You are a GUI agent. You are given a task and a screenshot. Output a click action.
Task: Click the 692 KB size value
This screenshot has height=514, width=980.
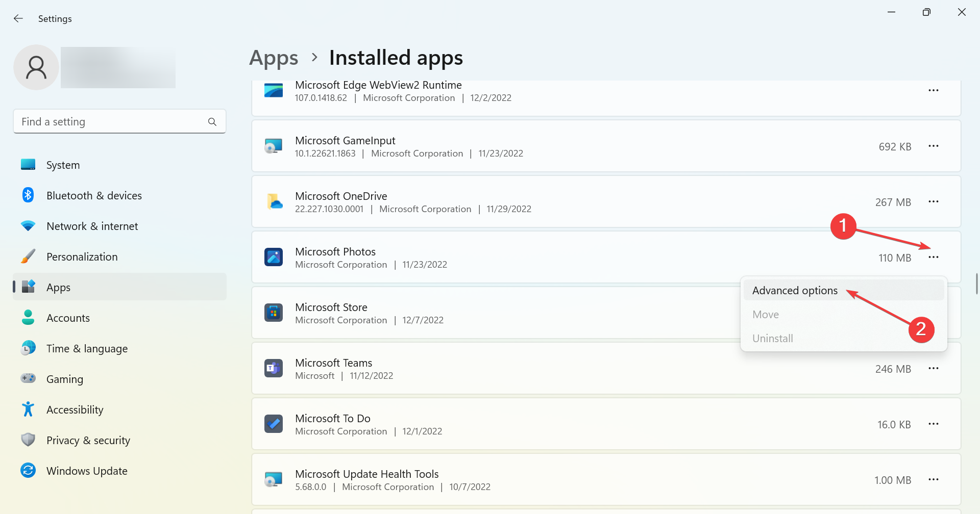point(895,146)
